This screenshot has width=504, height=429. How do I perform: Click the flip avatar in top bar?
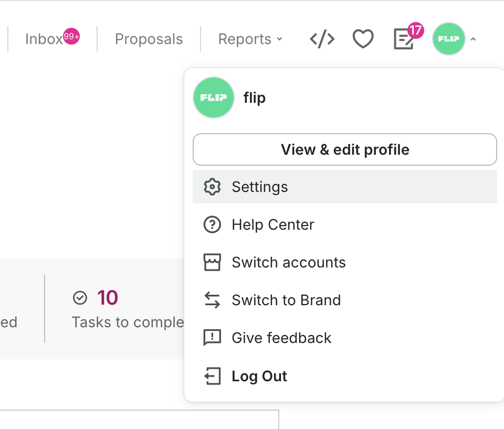point(449,39)
